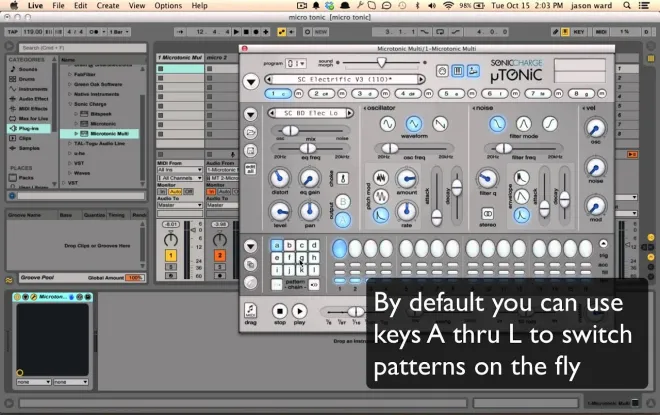
Task: Switch output to A
Action: point(343,220)
